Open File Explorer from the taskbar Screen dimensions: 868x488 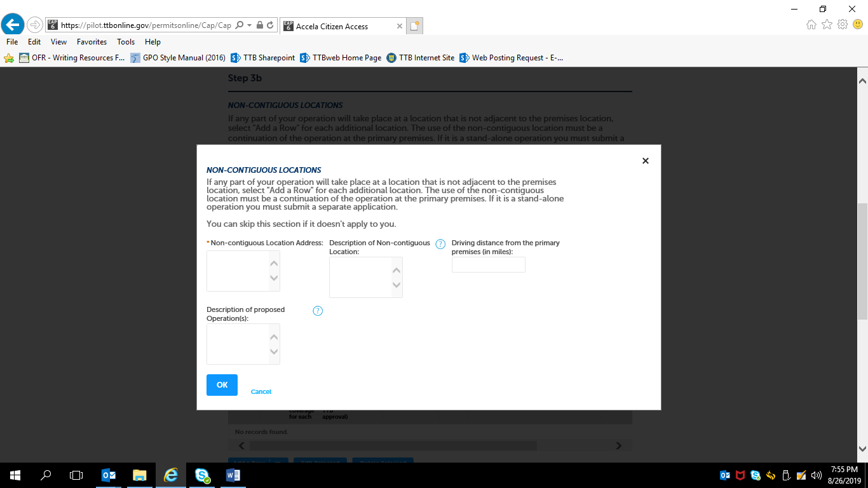140,475
